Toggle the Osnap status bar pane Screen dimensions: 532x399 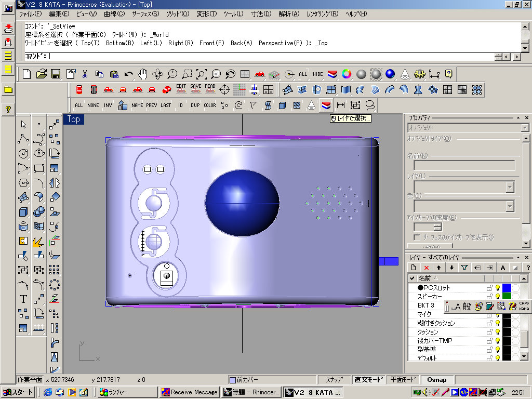(436, 380)
